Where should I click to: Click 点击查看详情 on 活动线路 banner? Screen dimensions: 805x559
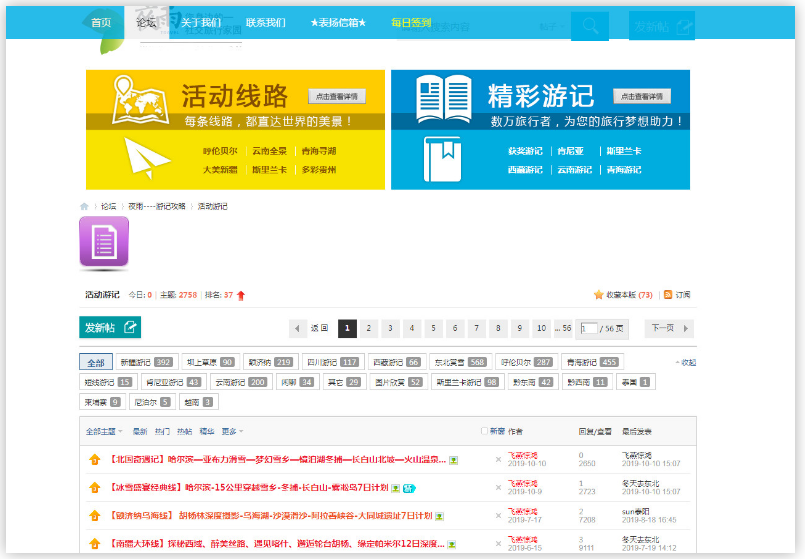[336, 97]
